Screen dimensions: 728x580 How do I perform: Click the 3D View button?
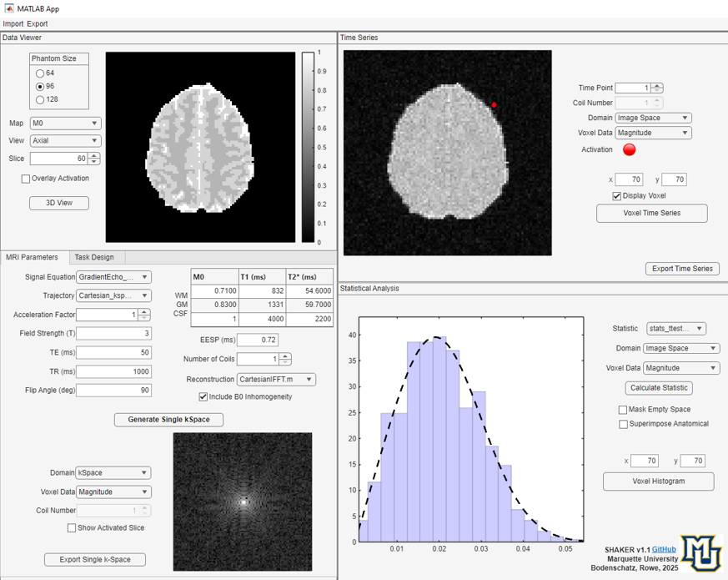coord(59,203)
